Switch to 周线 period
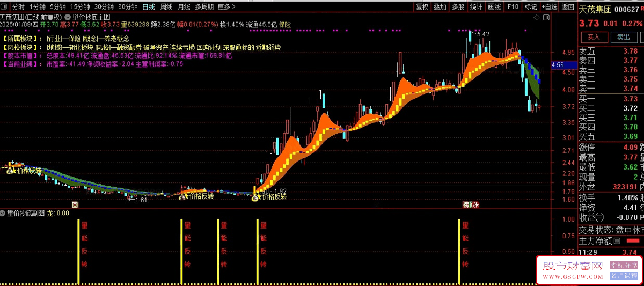Viewport: 644px width, 286px height. click(x=166, y=7)
